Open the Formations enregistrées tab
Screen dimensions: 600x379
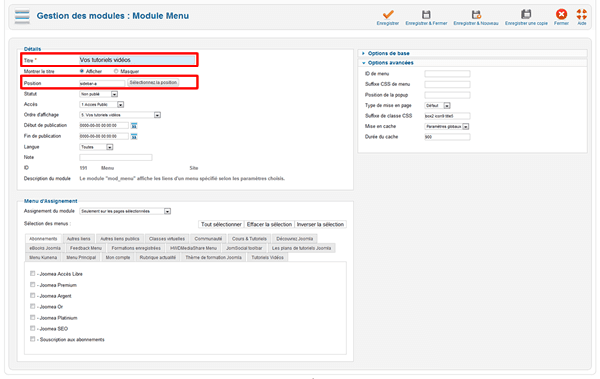tap(136, 248)
